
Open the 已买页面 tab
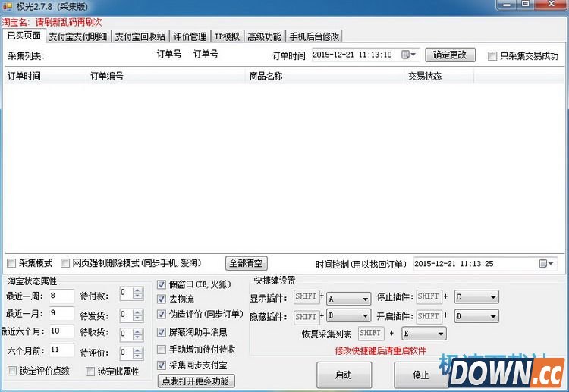click(24, 36)
